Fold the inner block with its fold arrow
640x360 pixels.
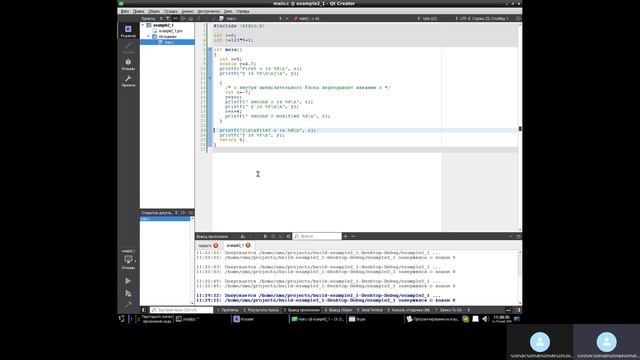210,78
